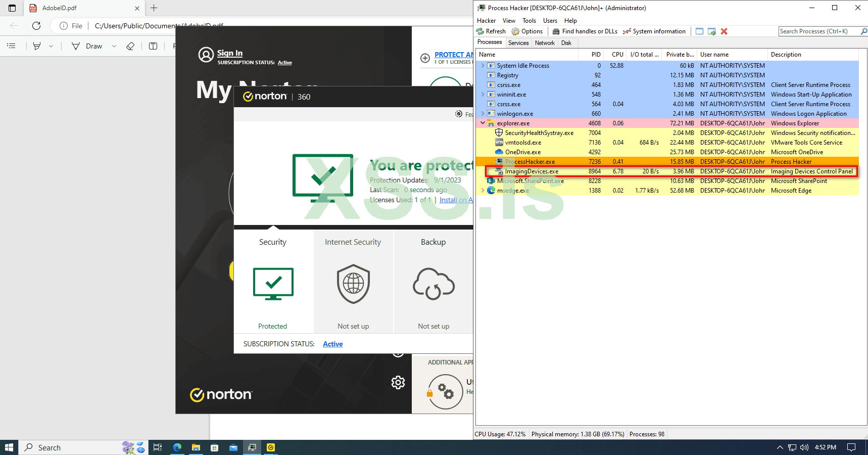Sort by Private bytes column header

point(680,55)
